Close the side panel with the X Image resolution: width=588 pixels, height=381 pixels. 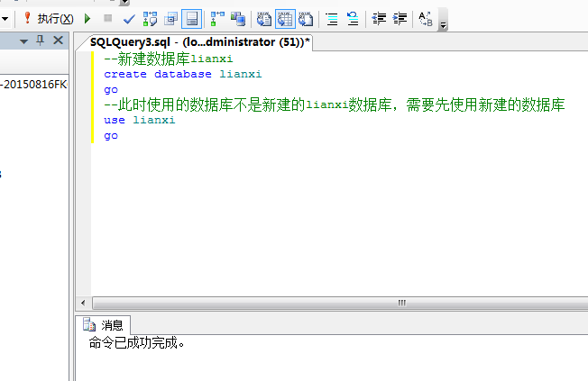click(x=58, y=41)
